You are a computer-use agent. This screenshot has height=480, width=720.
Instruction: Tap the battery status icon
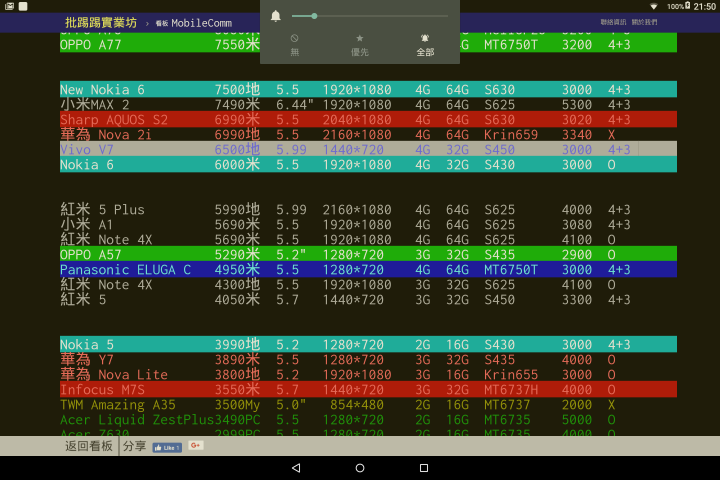687,6
